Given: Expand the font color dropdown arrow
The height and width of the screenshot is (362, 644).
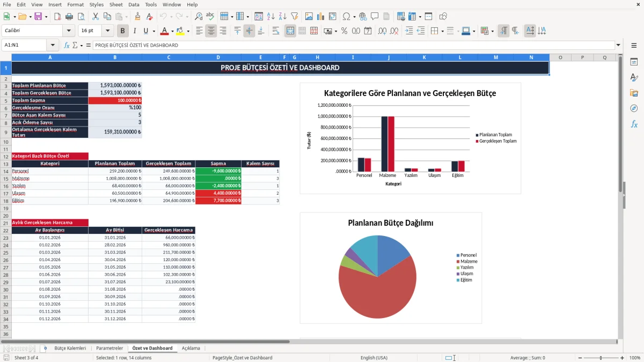Looking at the screenshot, I should click(172, 31).
